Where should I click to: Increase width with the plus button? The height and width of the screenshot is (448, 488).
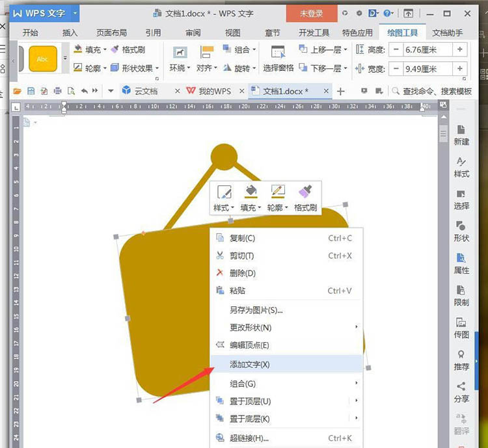460,68
